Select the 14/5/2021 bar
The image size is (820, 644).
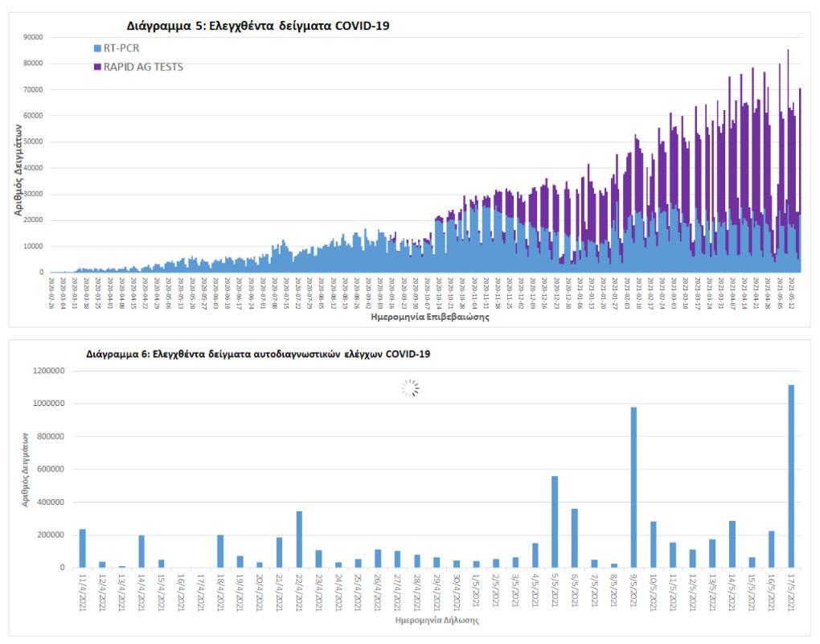732,544
